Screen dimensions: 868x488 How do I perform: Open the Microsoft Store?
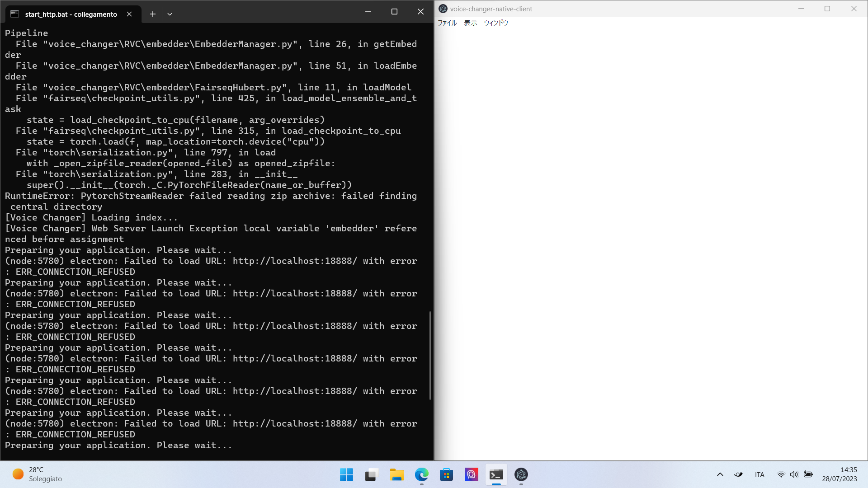click(447, 475)
